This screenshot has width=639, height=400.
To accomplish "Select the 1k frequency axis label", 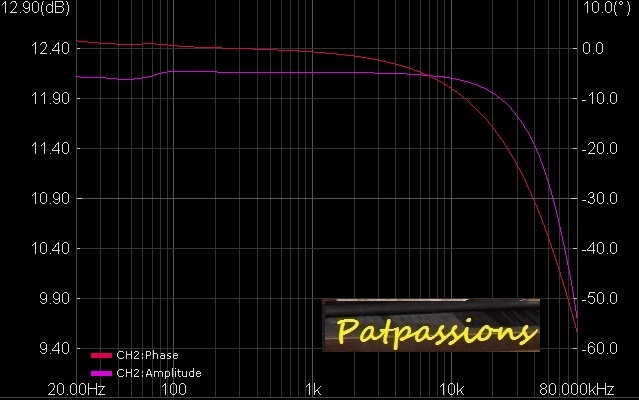I will pyautogui.click(x=313, y=388).
